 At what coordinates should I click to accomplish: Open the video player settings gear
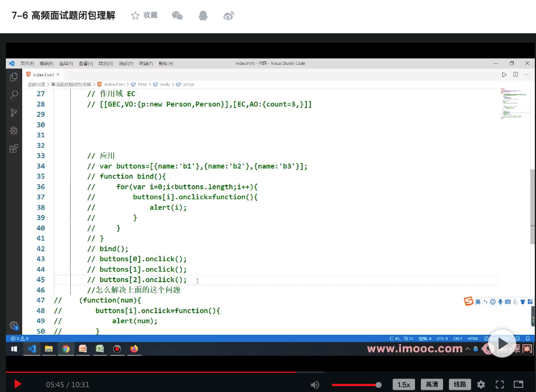[481, 385]
